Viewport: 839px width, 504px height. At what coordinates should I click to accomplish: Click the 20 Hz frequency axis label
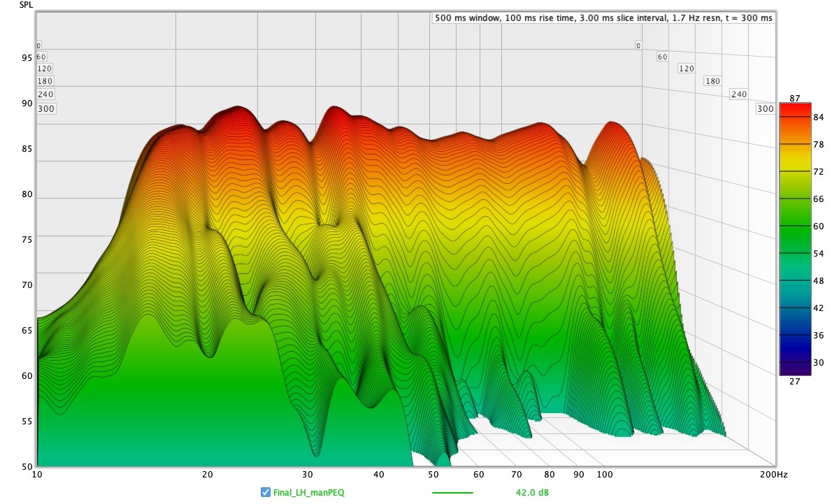(x=207, y=475)
